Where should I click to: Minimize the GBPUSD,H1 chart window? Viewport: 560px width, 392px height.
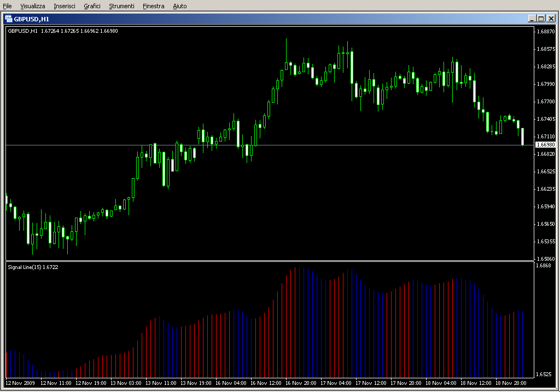point(532,19)
